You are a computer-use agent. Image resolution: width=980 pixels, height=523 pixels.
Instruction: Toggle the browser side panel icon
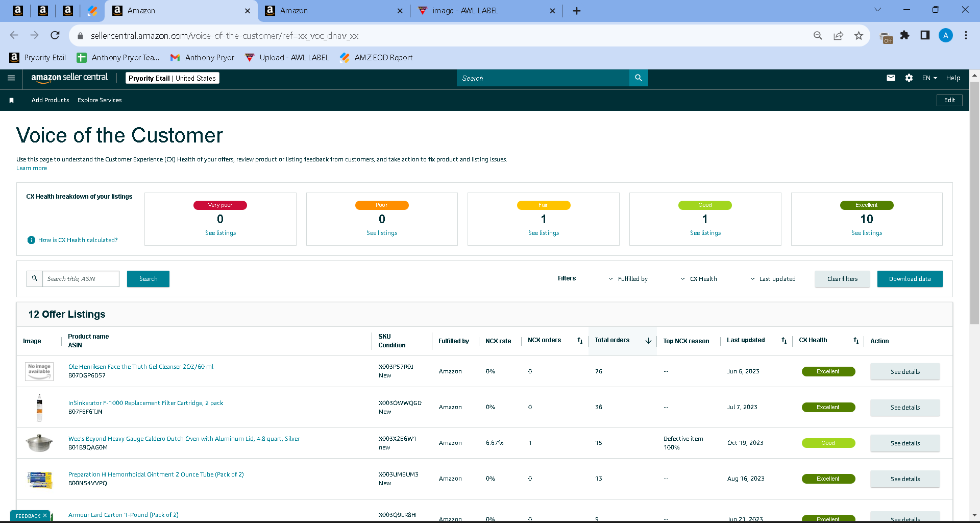(925, 35)
